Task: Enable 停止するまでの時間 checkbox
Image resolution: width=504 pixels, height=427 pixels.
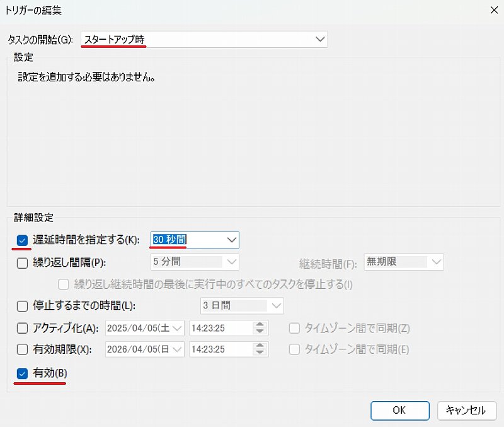Action: [22, 306]
